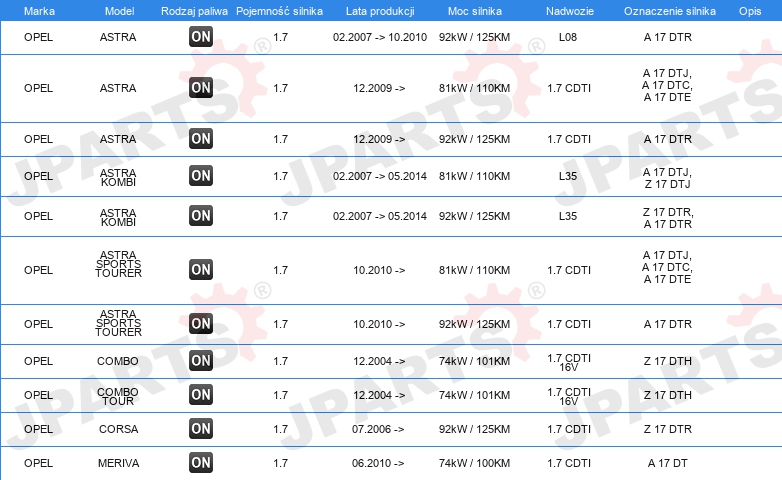Click the 12.2004 -> date cell in the Combo Tour row
This screenshot has height=480, width=782.
tap(379, 395)
